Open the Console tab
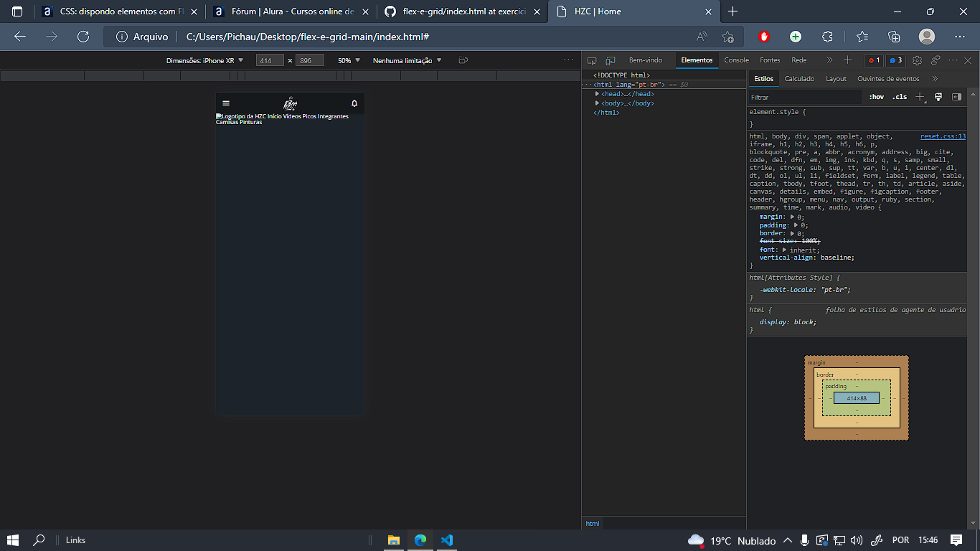This screenshot has height=551, width=980. click(x=736, y=60)
